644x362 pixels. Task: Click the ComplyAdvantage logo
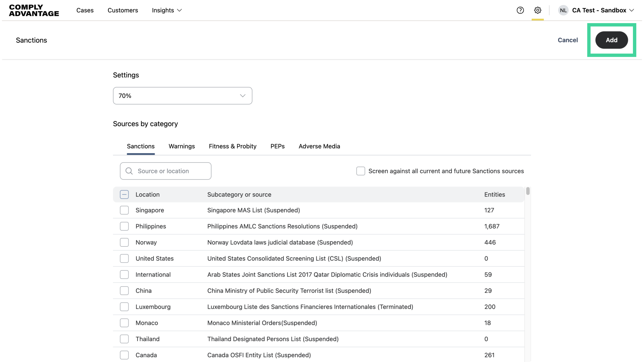tap(34, 10)
